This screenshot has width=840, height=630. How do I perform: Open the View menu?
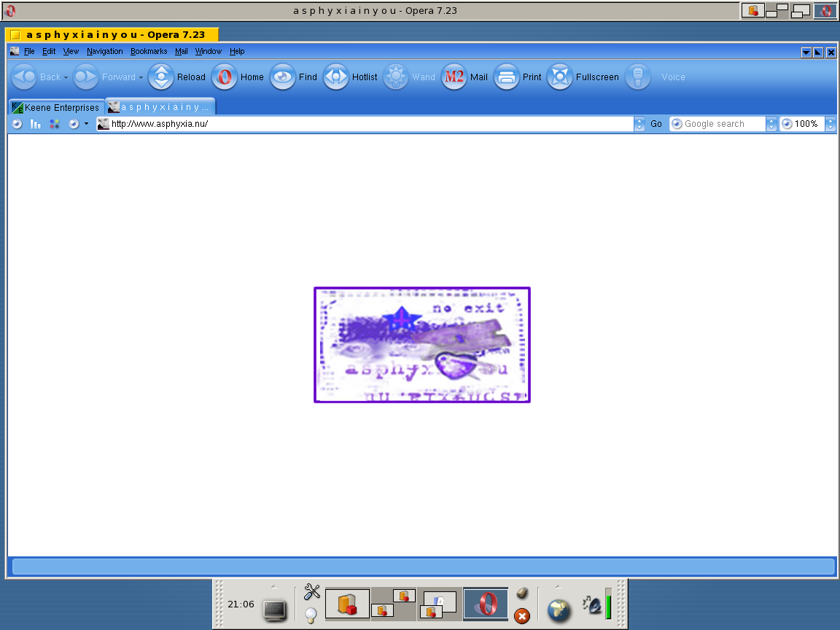pos(71,52)
